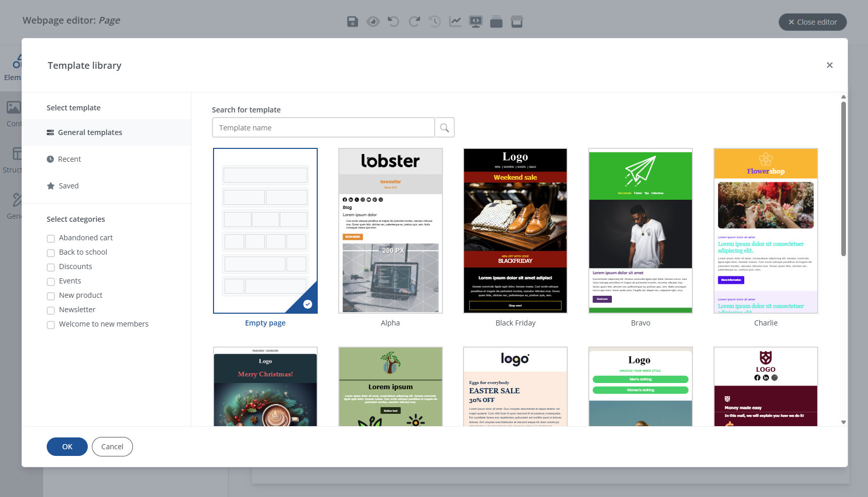Select General templates in sidebar
This screenshot has height=497, width=868.
pyautogui.click(x=90, y=132)
